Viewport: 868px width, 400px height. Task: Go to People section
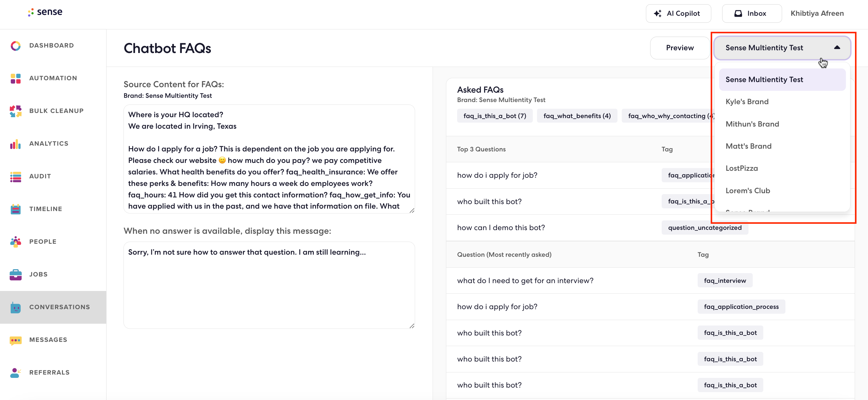click(x=53, y=242)
